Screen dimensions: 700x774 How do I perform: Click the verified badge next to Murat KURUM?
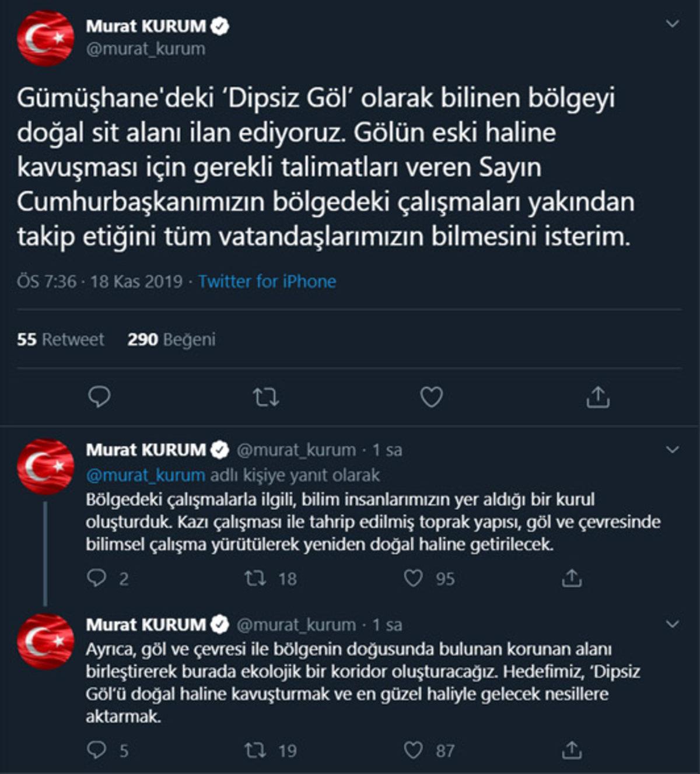pos(220,24)
